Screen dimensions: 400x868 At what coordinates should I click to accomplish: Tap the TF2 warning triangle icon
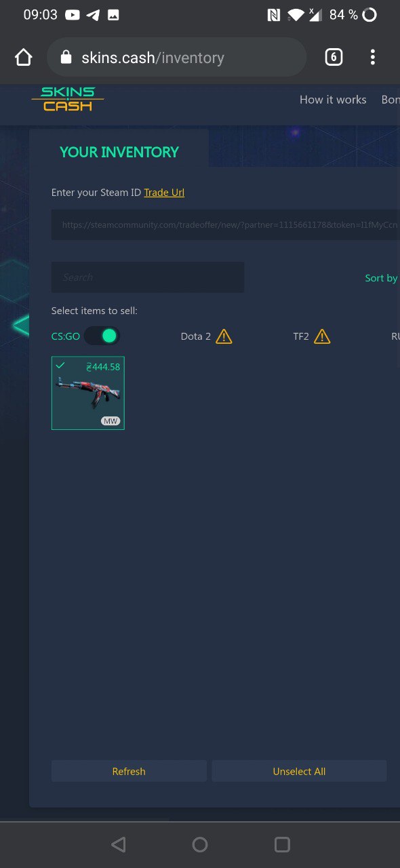(322, 336)
